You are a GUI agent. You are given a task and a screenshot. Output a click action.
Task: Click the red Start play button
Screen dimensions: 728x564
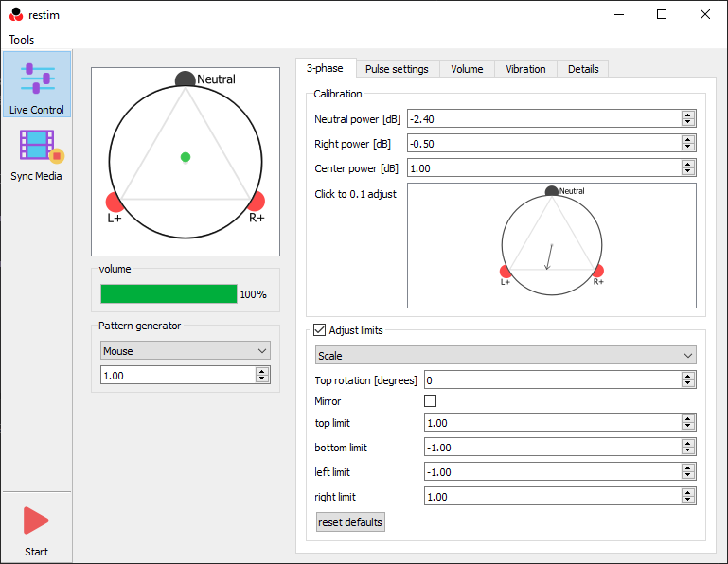[x=36, y=520]
